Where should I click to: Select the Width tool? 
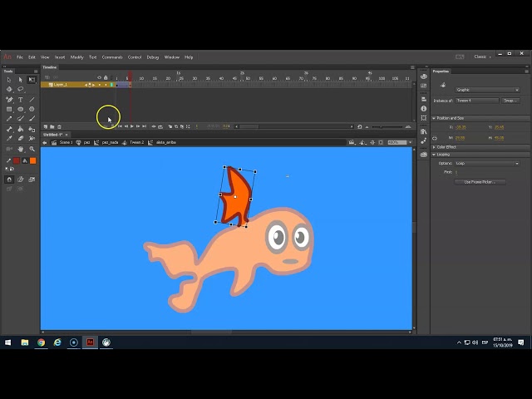pos(32,139)
